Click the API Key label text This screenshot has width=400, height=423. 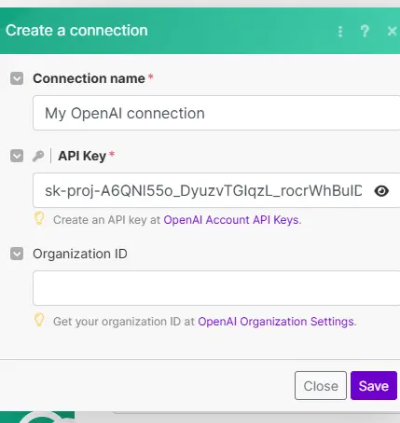82,156
